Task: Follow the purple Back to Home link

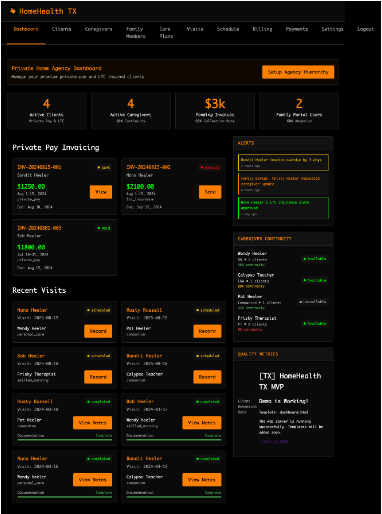Action: click(x=273, y=441)
